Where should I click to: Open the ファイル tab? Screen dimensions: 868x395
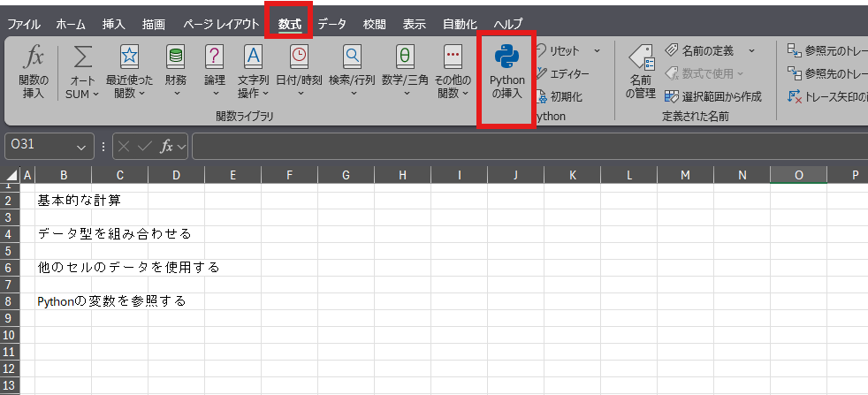tap(24, 24)
